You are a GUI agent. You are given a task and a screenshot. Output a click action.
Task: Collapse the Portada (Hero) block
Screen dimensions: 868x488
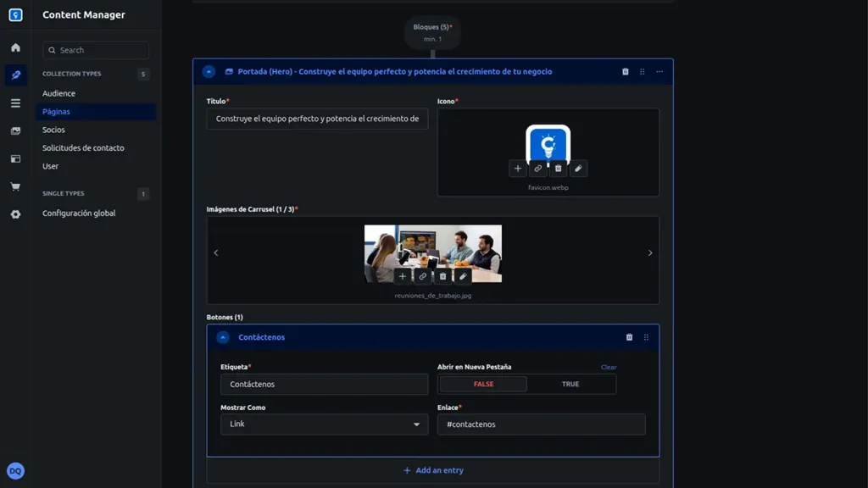[x=209, y=71]
